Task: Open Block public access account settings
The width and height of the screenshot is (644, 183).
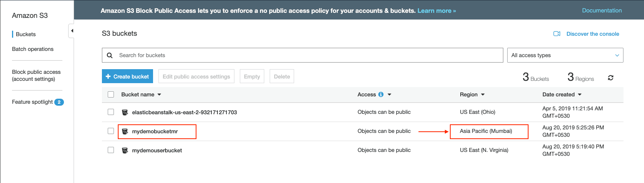Action: pos(36,75)
